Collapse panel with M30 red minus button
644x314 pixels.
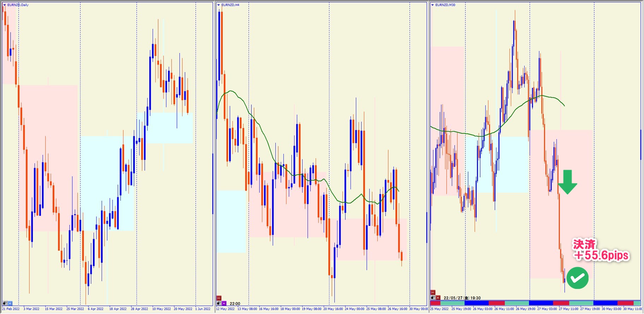coord(433,292)
